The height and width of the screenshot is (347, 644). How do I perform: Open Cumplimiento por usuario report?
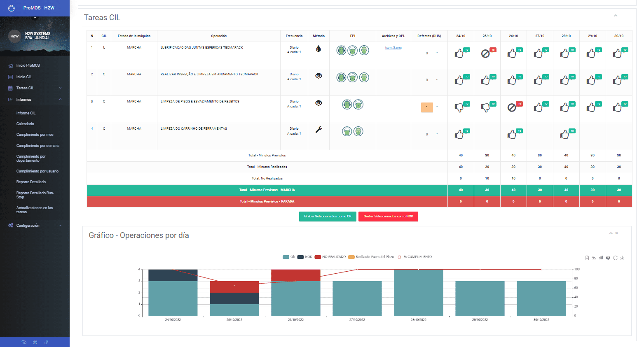[x=37, y=171]
